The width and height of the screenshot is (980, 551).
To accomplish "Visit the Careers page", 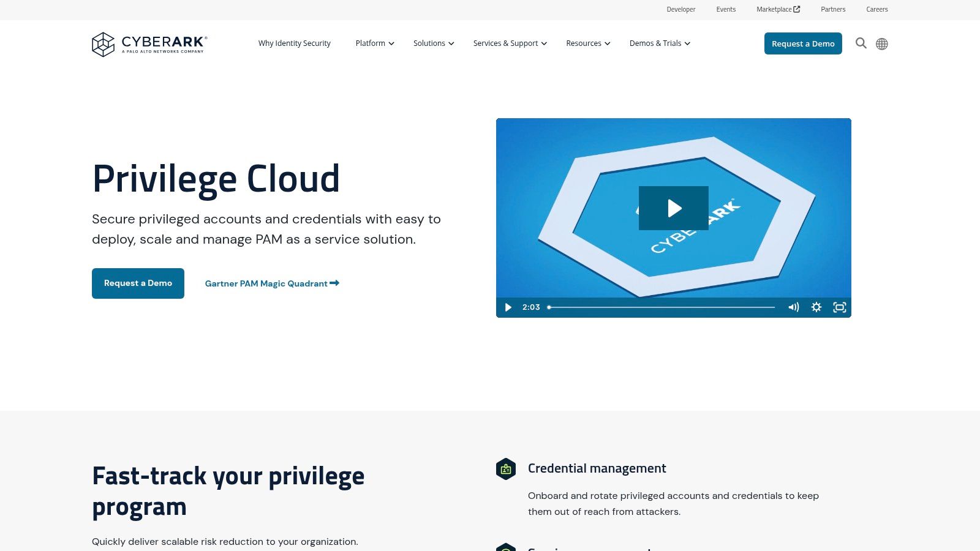I will 877,9.
